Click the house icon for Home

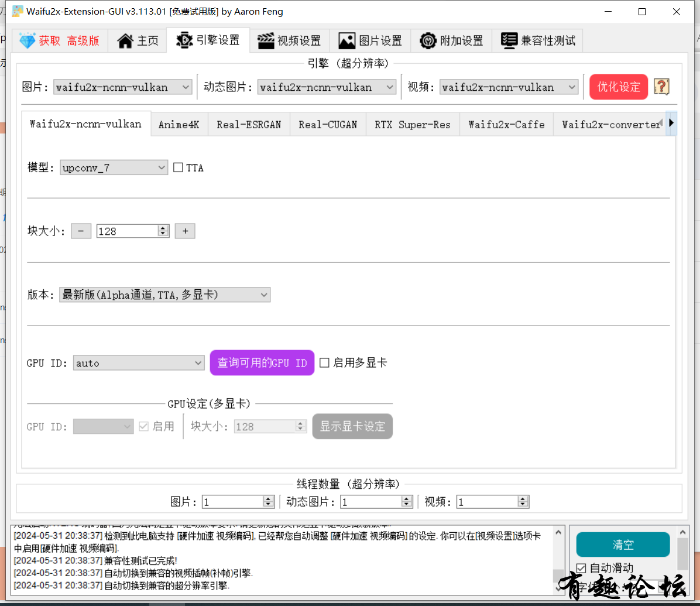click(125, 40)
